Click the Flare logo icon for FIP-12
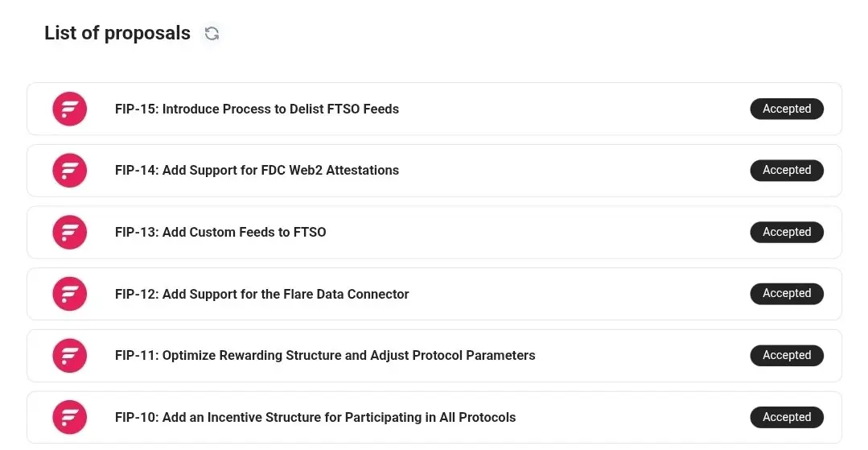This screenshot has width=868, height=450. pos(70,294)
